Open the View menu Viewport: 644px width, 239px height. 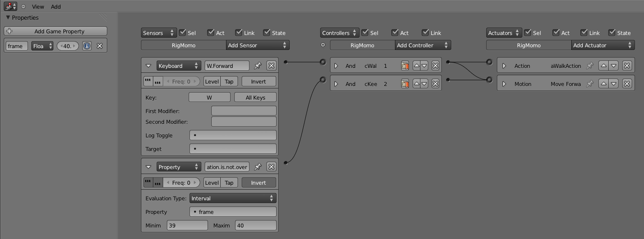pos(38,7)
